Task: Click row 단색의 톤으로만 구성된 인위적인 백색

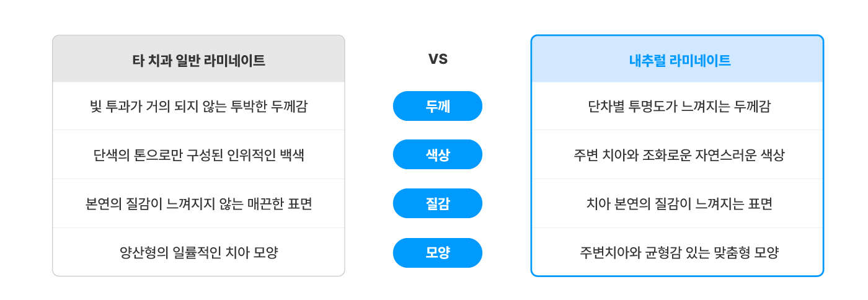Action: [198, 155]
